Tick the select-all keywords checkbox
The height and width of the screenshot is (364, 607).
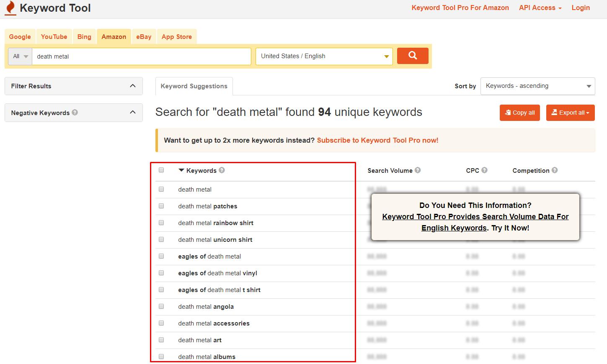click(161, 170)
